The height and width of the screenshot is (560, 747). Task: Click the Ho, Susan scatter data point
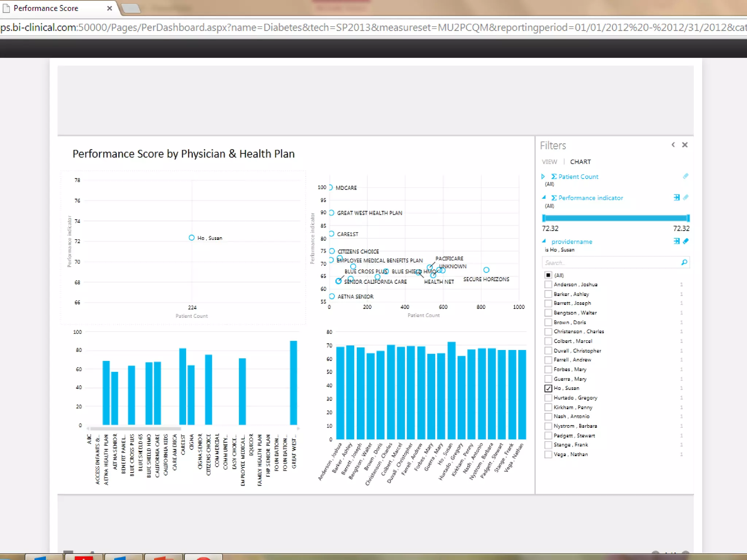pos(191,238)
